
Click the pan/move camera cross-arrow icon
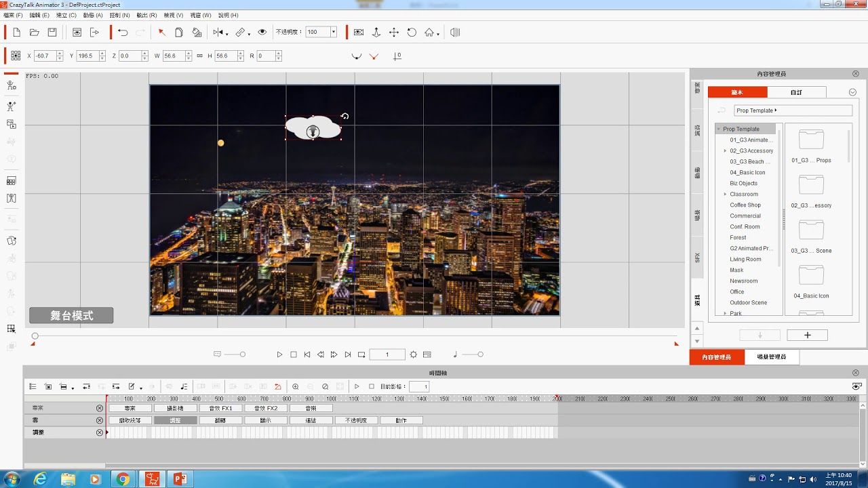pos(393,33)
